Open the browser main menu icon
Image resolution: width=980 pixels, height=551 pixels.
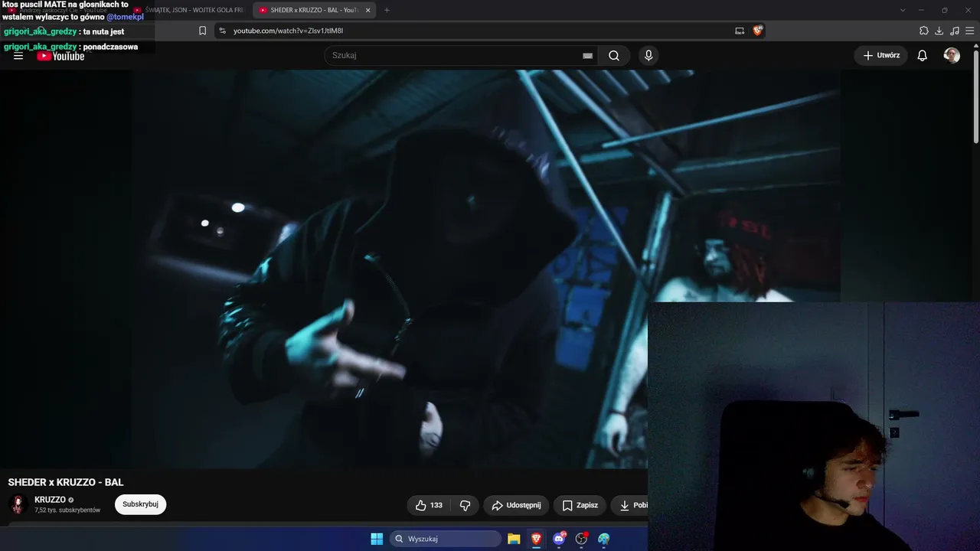point(970,31)
